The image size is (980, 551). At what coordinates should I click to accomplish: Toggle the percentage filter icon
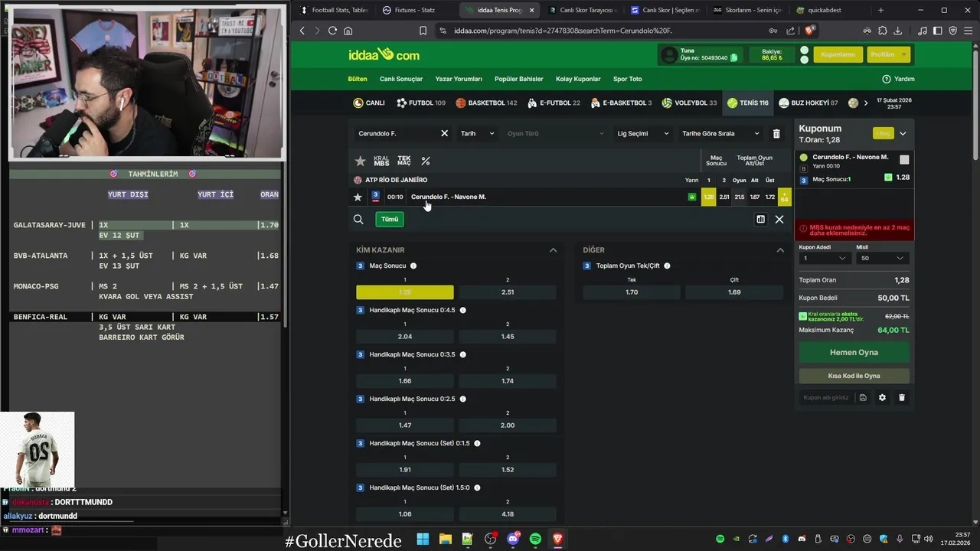(x=426, y=161)
